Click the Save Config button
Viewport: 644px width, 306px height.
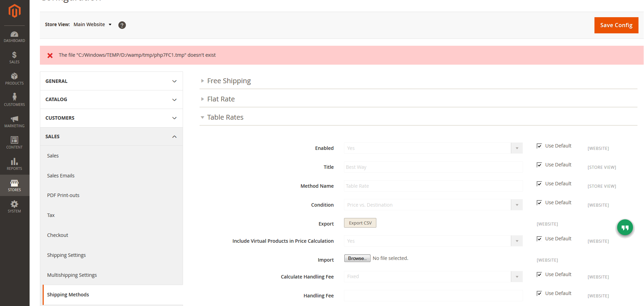[616, 25]
